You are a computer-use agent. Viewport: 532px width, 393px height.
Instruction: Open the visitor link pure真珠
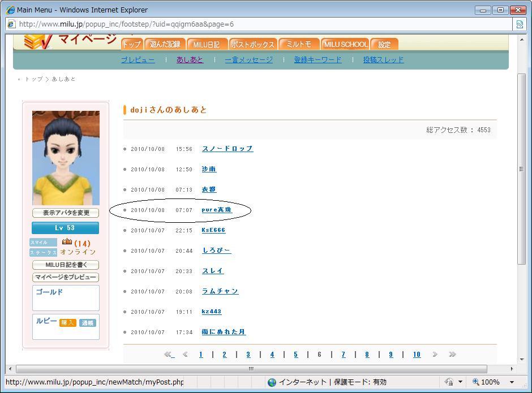pyautogui.click(x=217, y=210)
